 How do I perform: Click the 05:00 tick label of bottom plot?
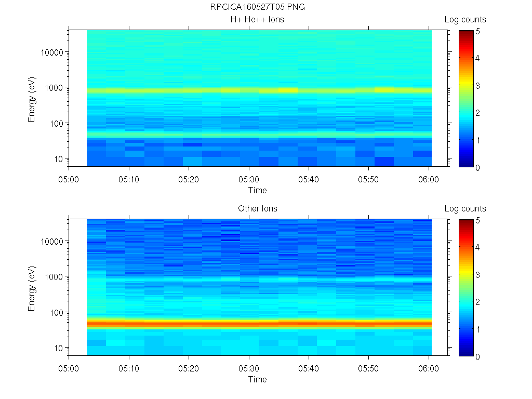click(x=69, y=368)
